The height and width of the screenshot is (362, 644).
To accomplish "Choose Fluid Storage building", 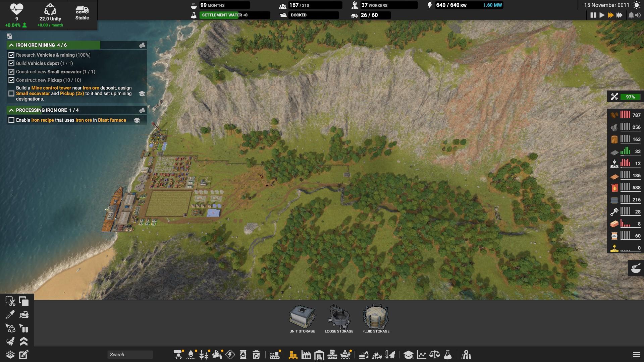I will 376,319.
